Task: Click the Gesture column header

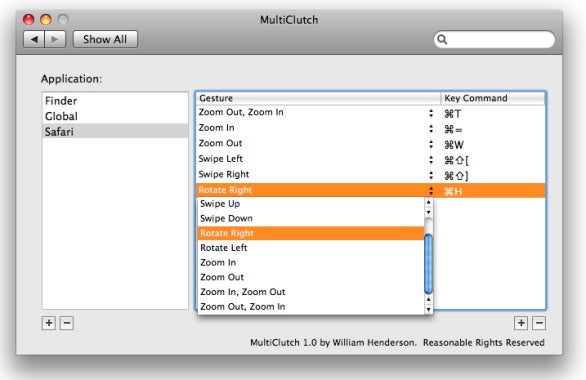Action: 318,98
